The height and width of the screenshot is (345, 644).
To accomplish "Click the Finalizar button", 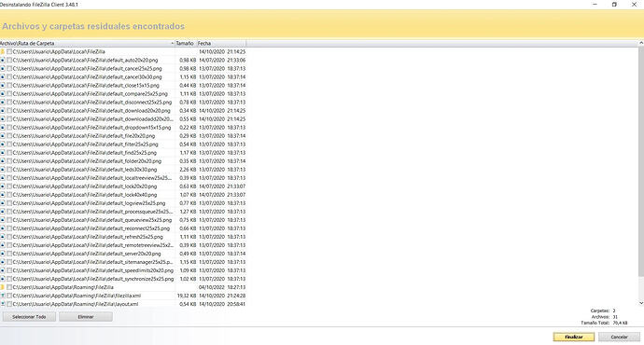I will tap(574, 337).
